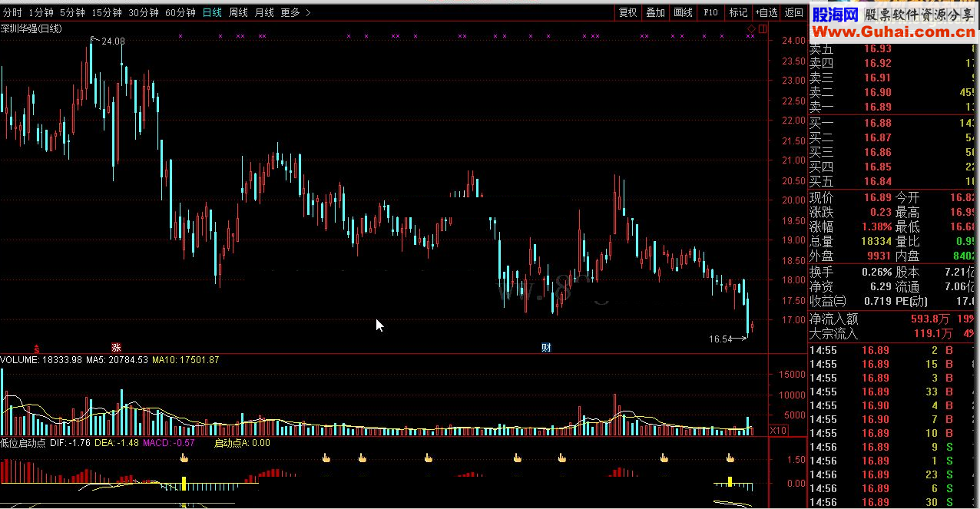Open the www.Guhai.com.cn link

click(x=893, y=31)
